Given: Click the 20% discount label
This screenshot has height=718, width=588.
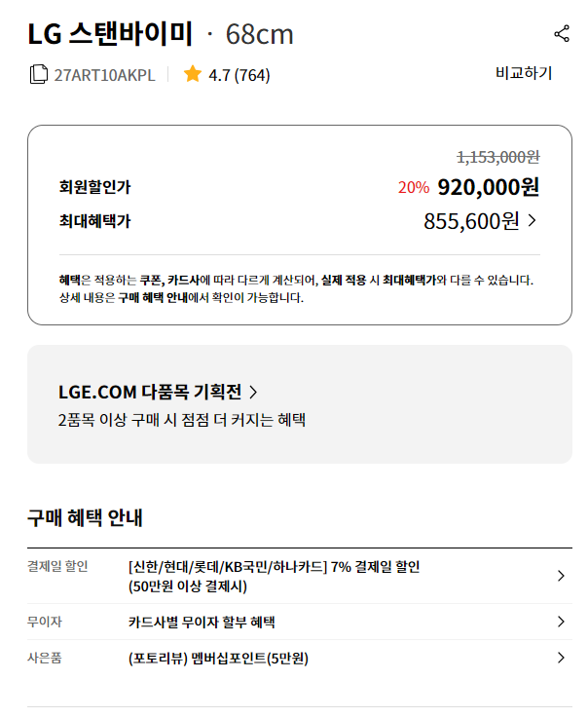Looking at the screenshot, I should point(413,188).
